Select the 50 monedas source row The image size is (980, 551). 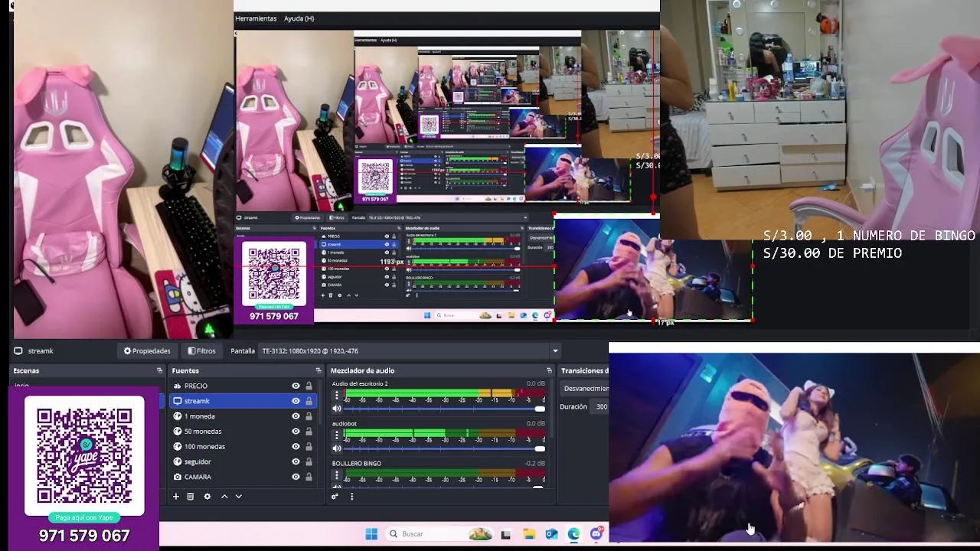(242, 431)
